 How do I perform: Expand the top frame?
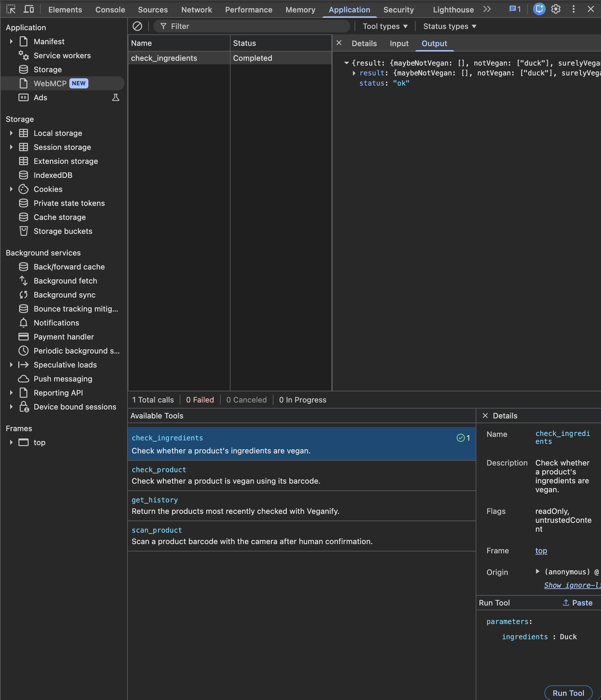[11, 442]
